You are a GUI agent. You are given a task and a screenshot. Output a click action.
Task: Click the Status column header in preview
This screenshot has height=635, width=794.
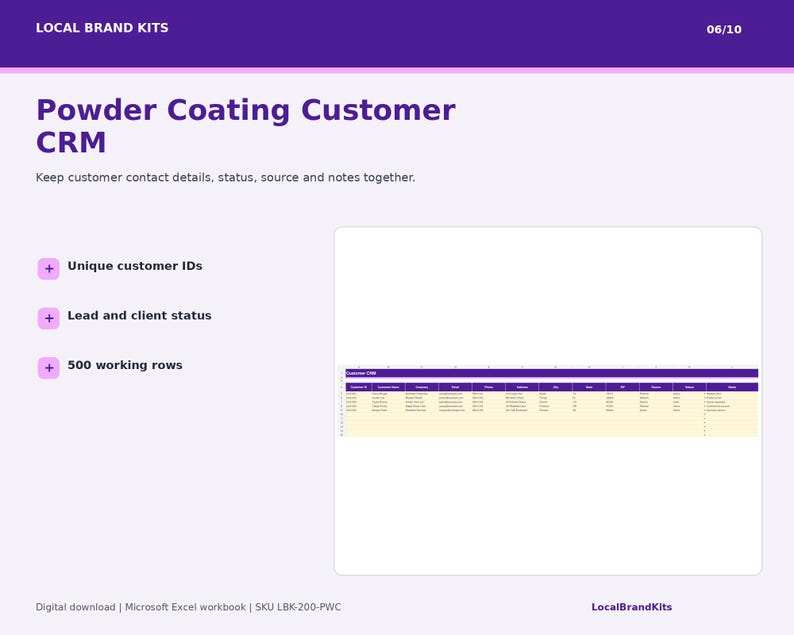tap(689, 387)
